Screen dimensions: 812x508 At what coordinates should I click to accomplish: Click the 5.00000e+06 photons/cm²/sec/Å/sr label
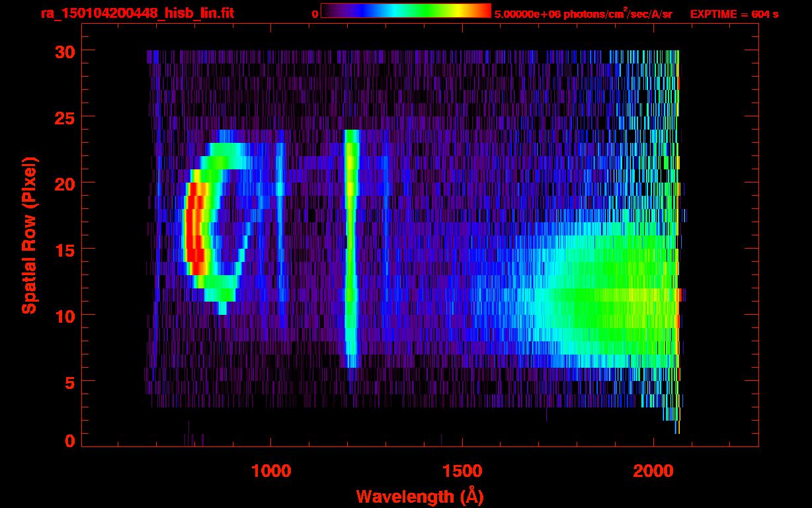583,13
